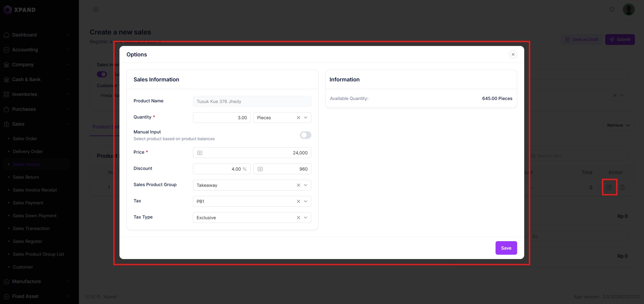Clear the PB1 tax selection
The image size is (644, 304).
tap(298, 201)
